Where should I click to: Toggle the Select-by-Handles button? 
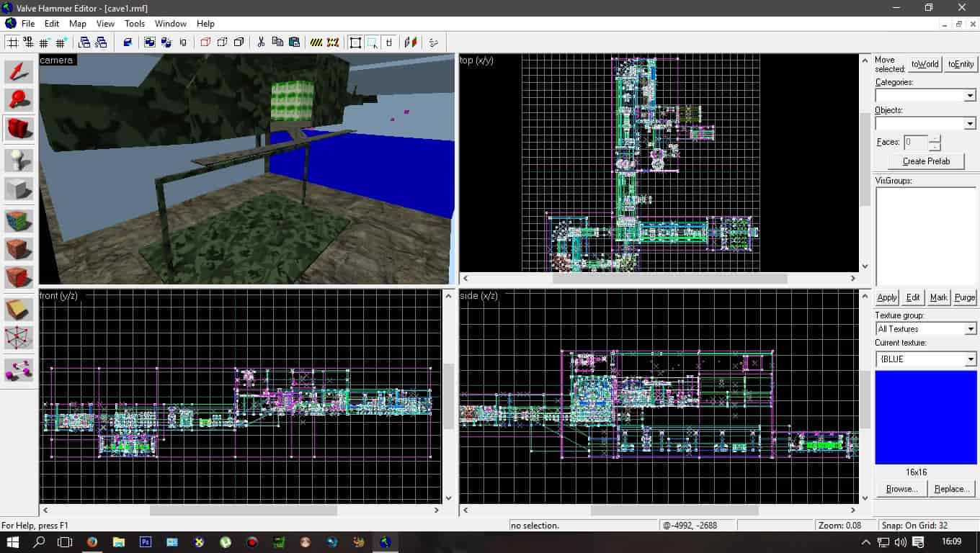tap(355, 42)
